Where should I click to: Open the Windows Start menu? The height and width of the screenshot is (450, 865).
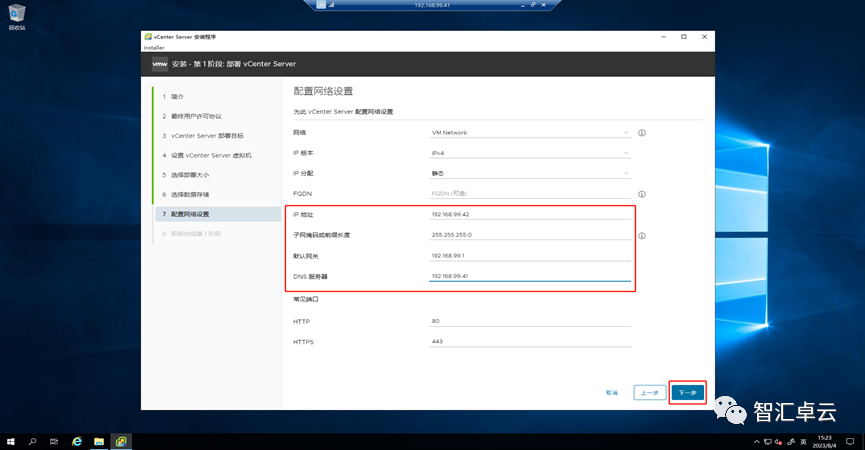pos(10,442)
